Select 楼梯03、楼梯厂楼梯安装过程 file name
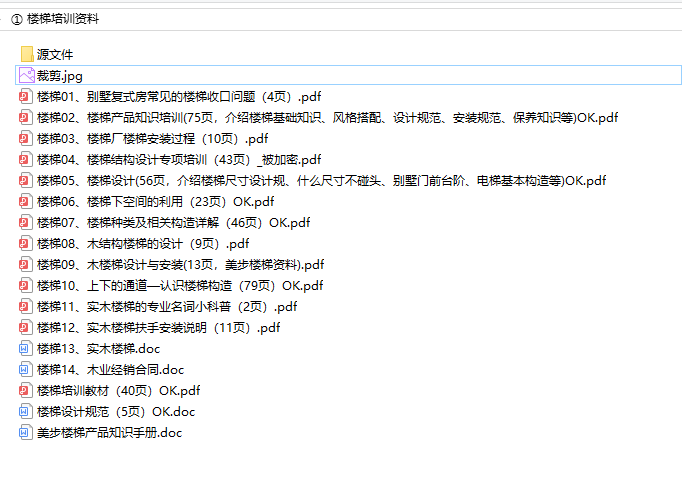The image size is (682, 483). coord(153,138)
